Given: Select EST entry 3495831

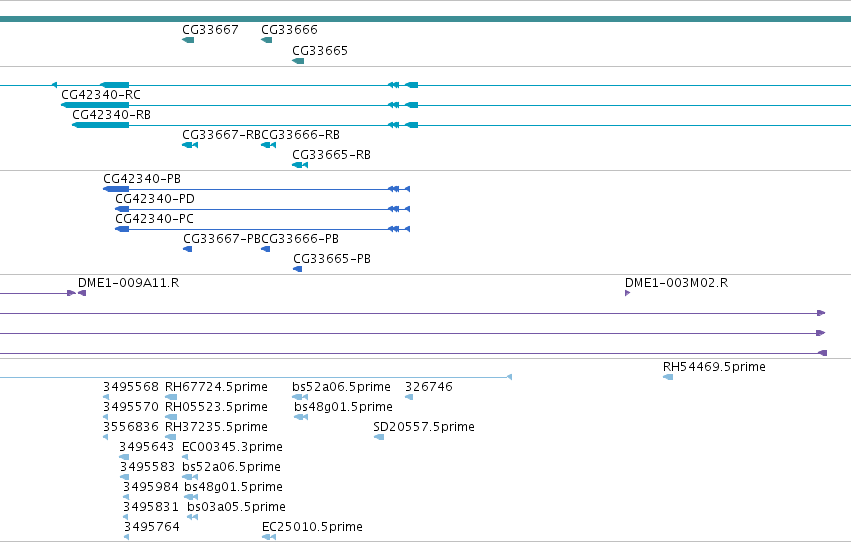Looking at the screenshot, I should pos(150,508).
